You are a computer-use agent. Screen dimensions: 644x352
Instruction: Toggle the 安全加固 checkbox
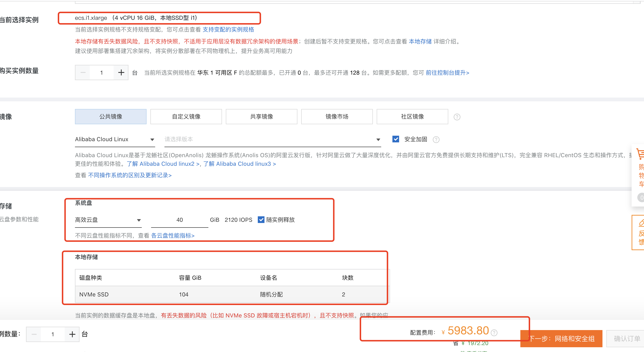pos(396,139)
